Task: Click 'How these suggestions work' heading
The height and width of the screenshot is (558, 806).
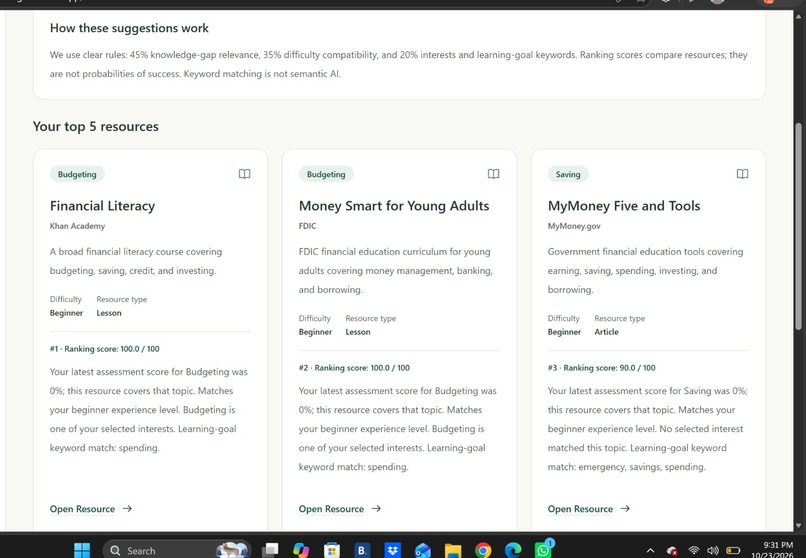Action: click(129, 28)
